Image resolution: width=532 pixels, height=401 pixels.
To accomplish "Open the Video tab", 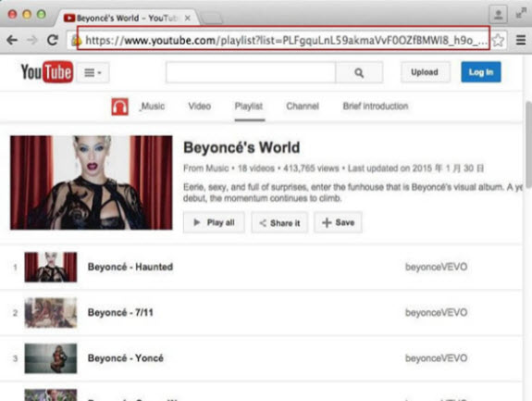I will pos(200,107).
